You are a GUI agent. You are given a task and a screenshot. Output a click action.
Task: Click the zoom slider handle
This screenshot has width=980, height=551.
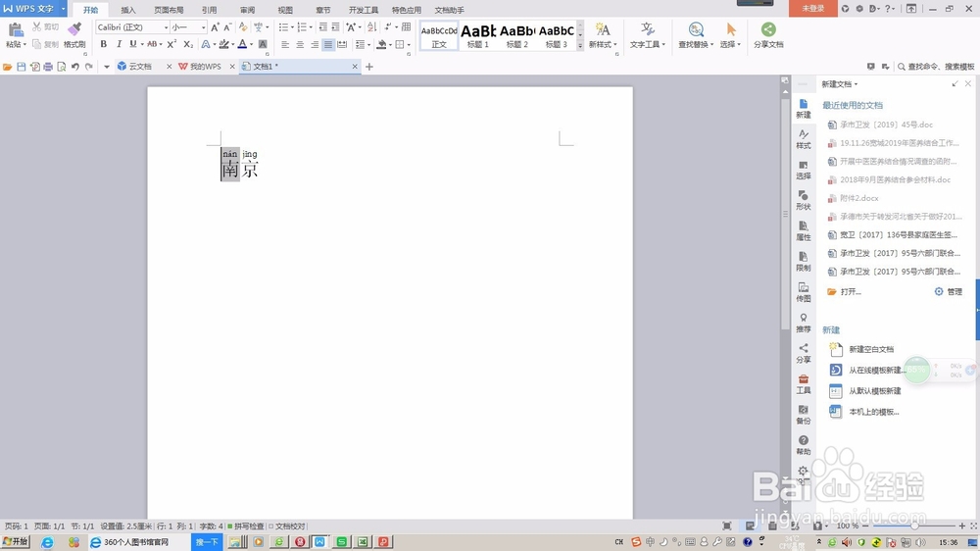coord(914,526)
